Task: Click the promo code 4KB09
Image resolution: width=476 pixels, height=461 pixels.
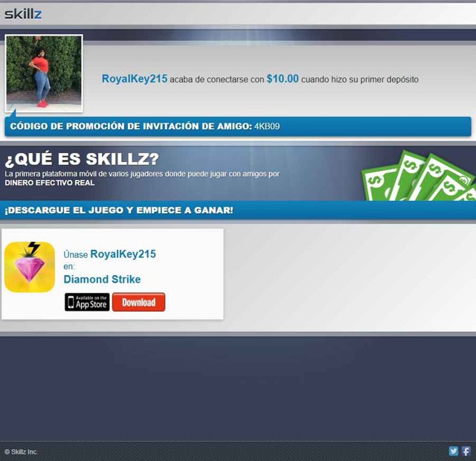Action: click(x=267, y=126)
